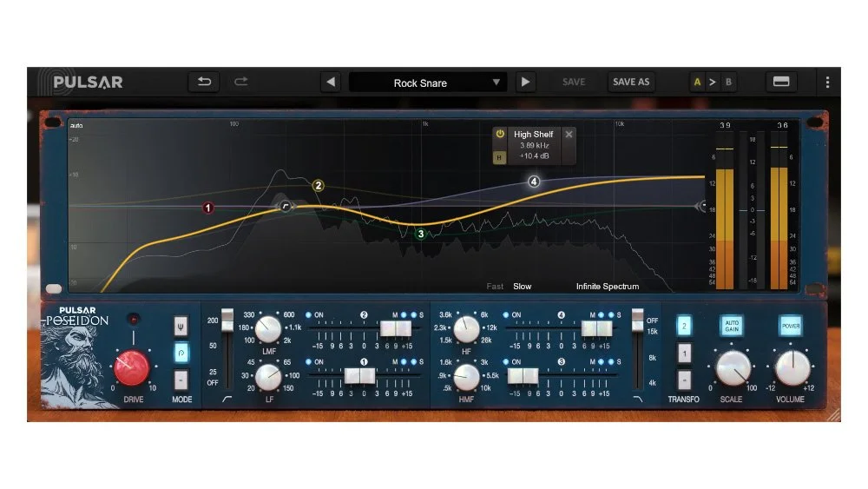Toggle band 4 ON switch

(506, 314)
